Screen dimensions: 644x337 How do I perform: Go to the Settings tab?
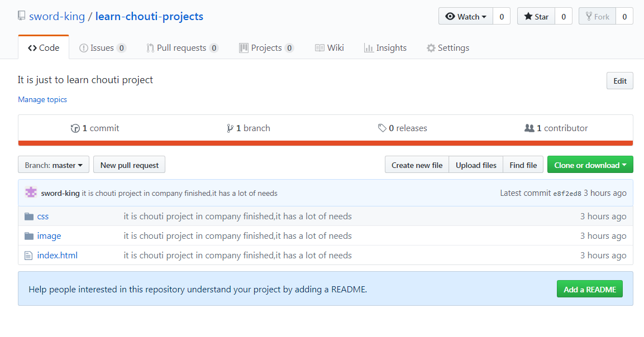point(448,48)
